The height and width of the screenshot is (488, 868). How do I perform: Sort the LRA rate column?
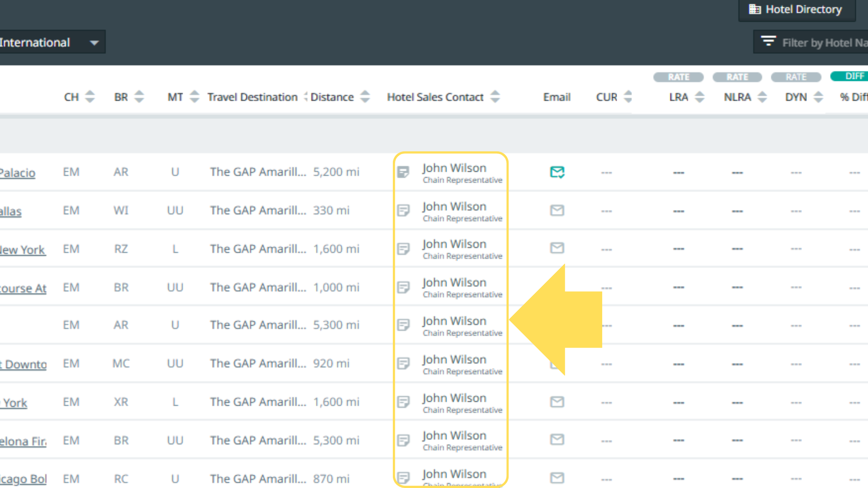(x=699, y=97)
